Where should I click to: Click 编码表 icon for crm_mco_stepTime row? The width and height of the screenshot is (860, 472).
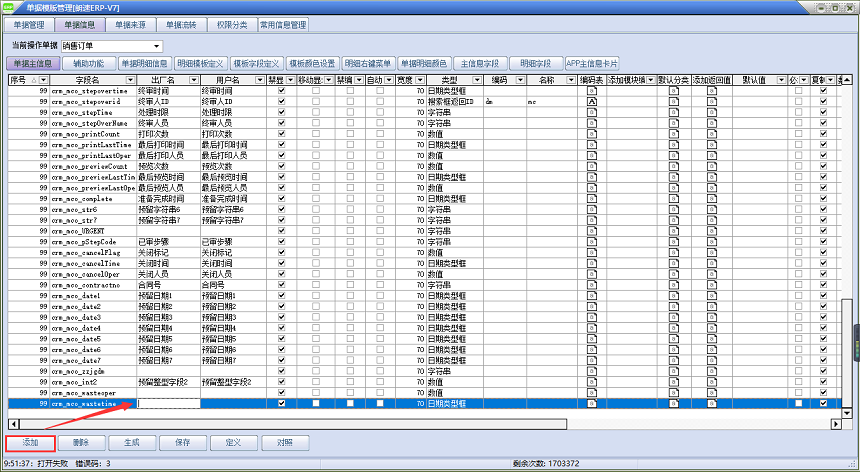point(592,112)
